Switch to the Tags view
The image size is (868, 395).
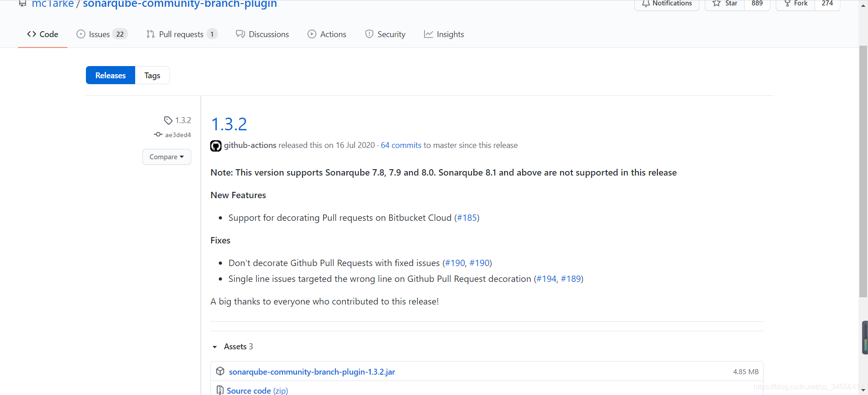(152, 75)
